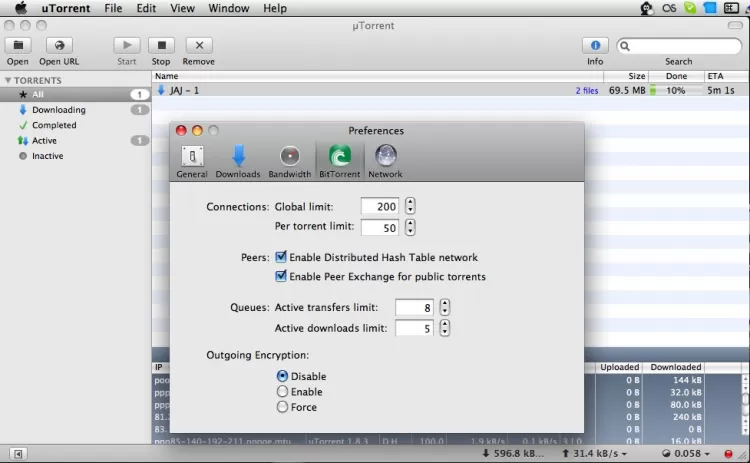Adjust the Active downloads limit stepper
The image size is (750, 463).
445,328
